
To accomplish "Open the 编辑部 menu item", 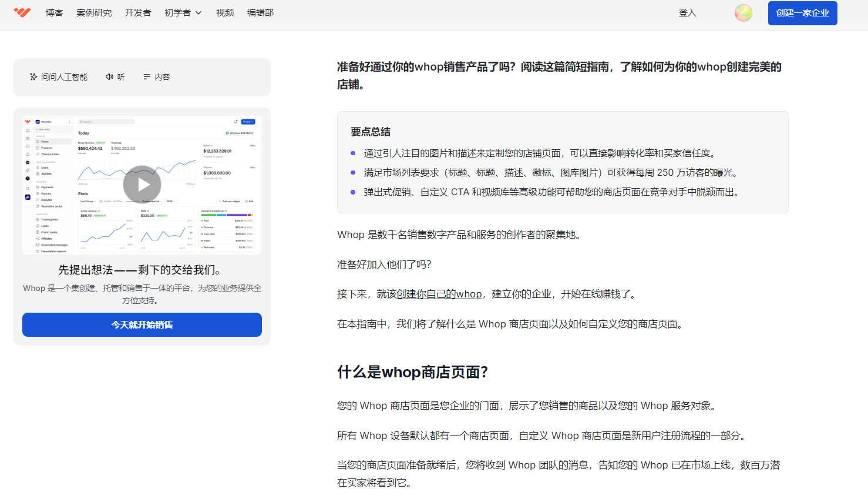I will click(x=260, y=12).
